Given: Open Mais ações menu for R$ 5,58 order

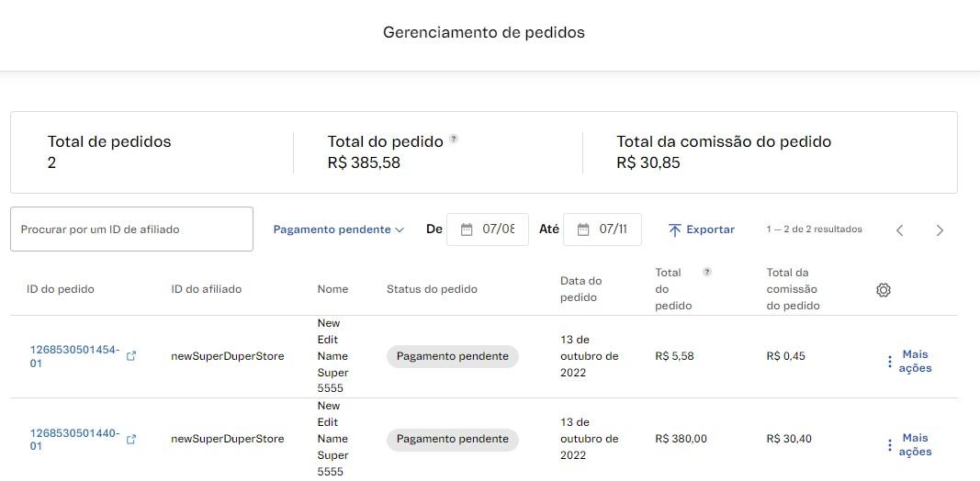Looking at the screenshot, I should (908, 362).
